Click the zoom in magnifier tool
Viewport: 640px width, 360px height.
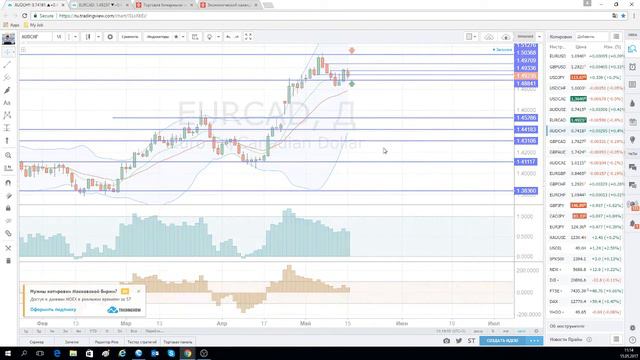(x=8, y=156)
